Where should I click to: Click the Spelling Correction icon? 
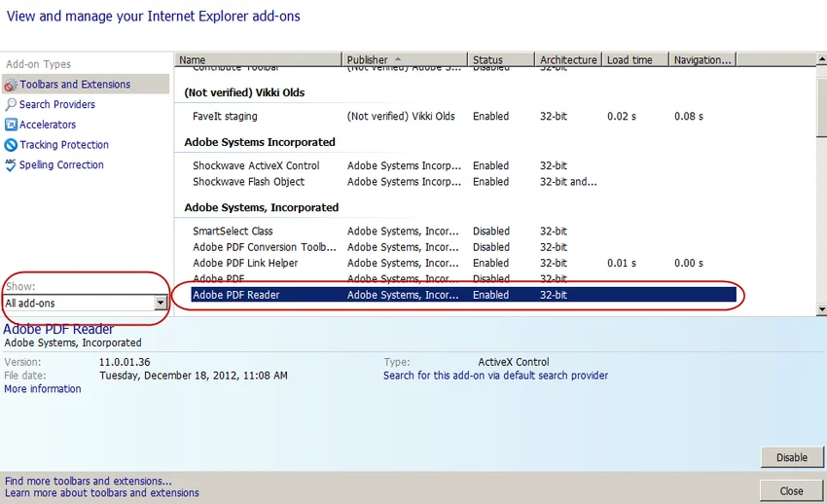(x=11, y=165)
